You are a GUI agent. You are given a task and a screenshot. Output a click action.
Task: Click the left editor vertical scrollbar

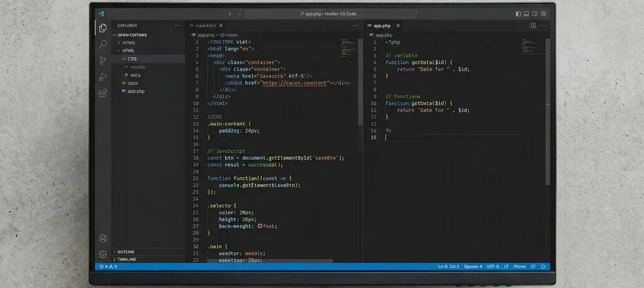[360, 82]
